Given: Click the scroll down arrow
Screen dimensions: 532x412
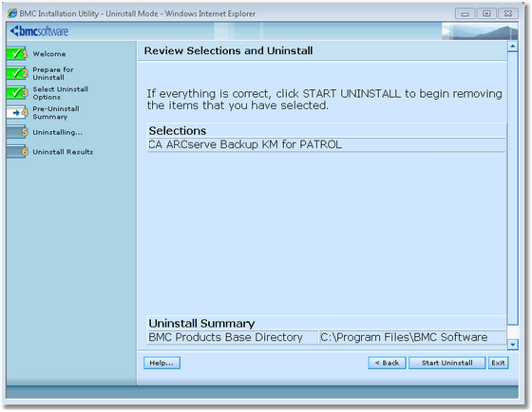Looking at the screenshot, I should pyautogui.click(x=512, y=345).
